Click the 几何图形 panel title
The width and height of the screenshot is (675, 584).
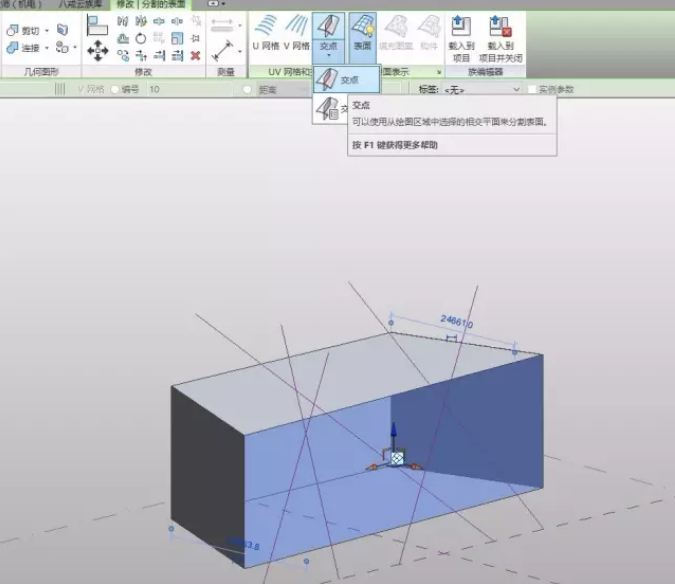pos(41,72)
